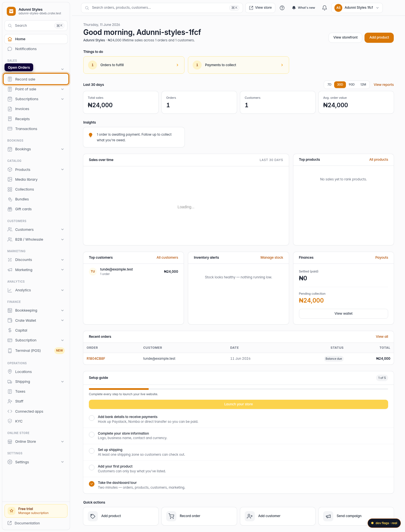This screenshot has height=532, width=405.
Task: Click the View wallet button
Action: pyautogui.click(x=343, y=314)
